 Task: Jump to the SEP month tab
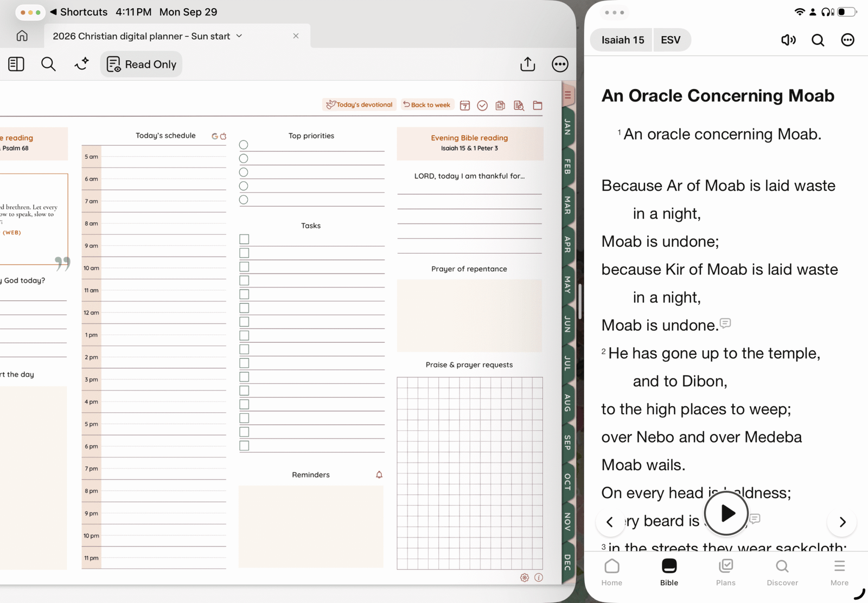(567, 442)
